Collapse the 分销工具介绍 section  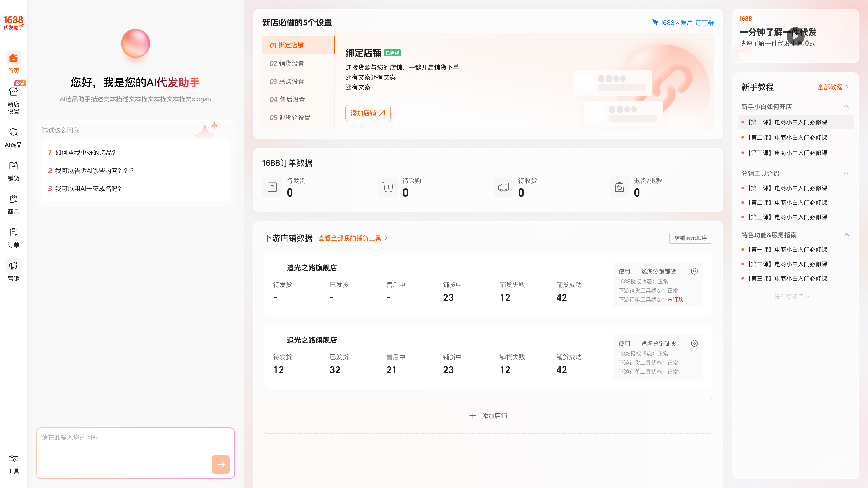coord(846,174)
